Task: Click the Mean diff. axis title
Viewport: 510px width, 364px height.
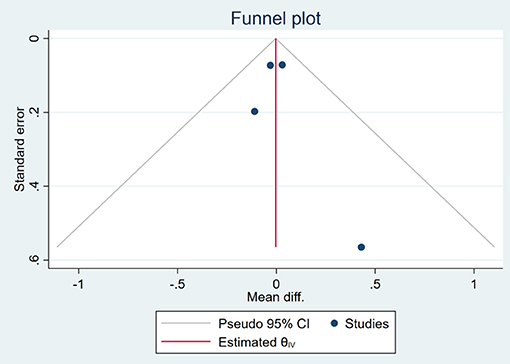Action: 276,297
